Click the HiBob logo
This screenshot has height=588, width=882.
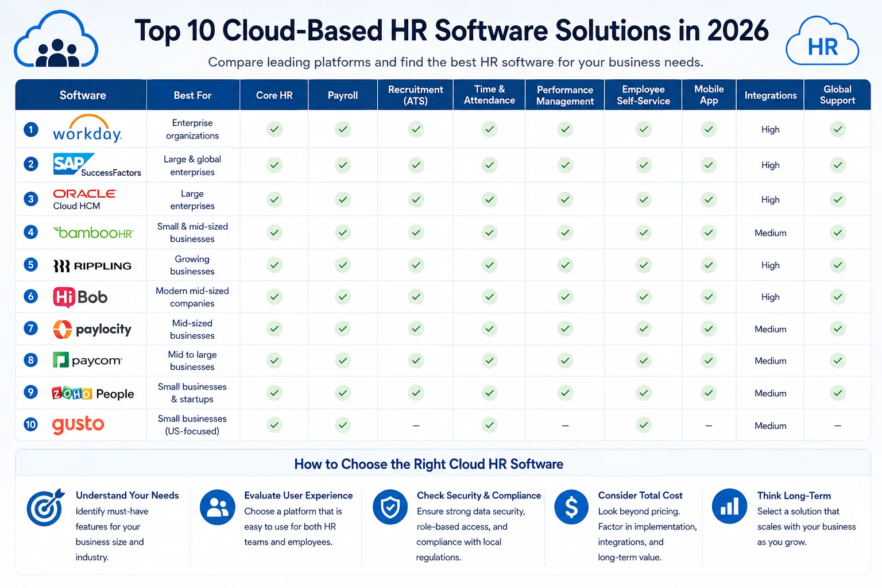[x=80, y=297]
